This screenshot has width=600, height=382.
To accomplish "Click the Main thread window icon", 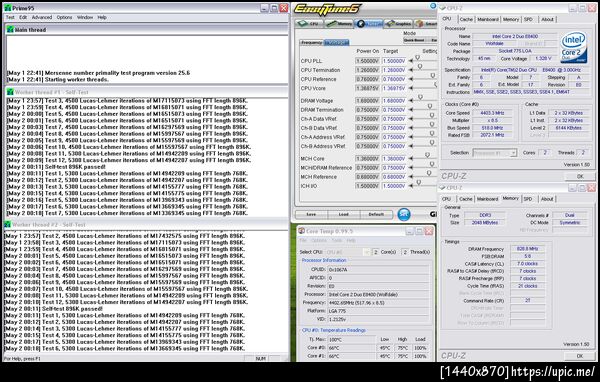I will coord(10,29).
